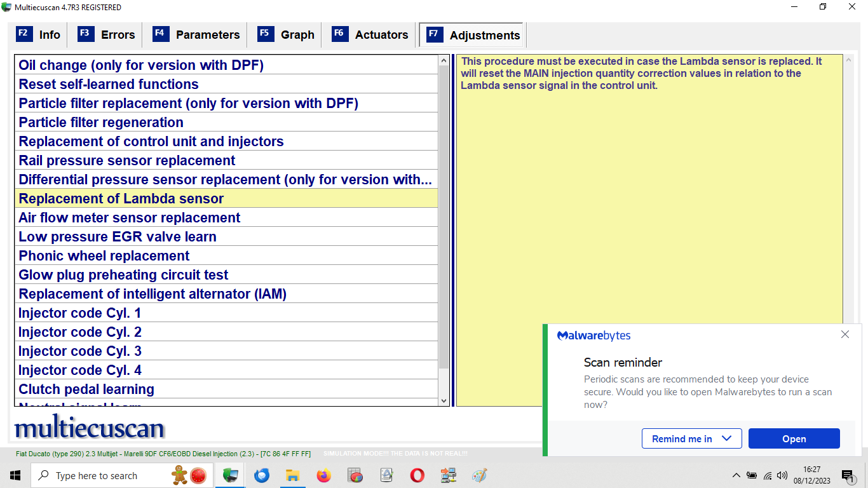Choose 'Clutch pedal learning' adjustment
The width and height of the screenshot is (868, 488).
click(226, 389)
